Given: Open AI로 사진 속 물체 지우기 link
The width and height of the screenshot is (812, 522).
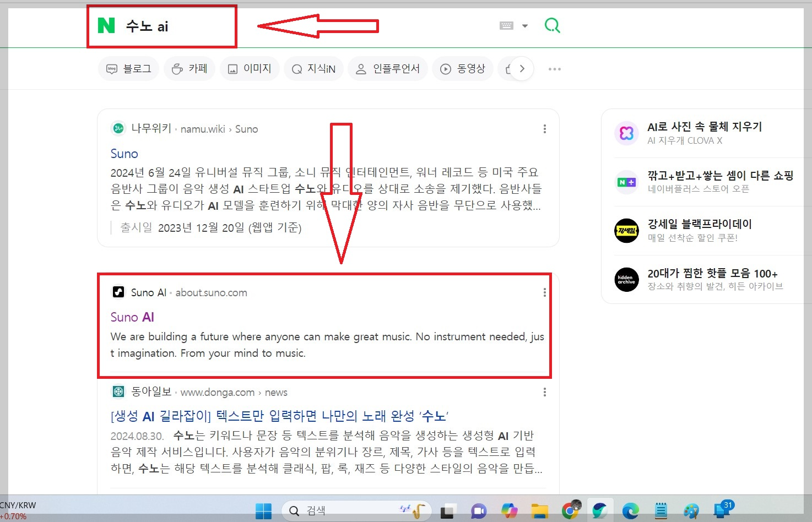Looking at the screenshot, I should click(705, 127).
